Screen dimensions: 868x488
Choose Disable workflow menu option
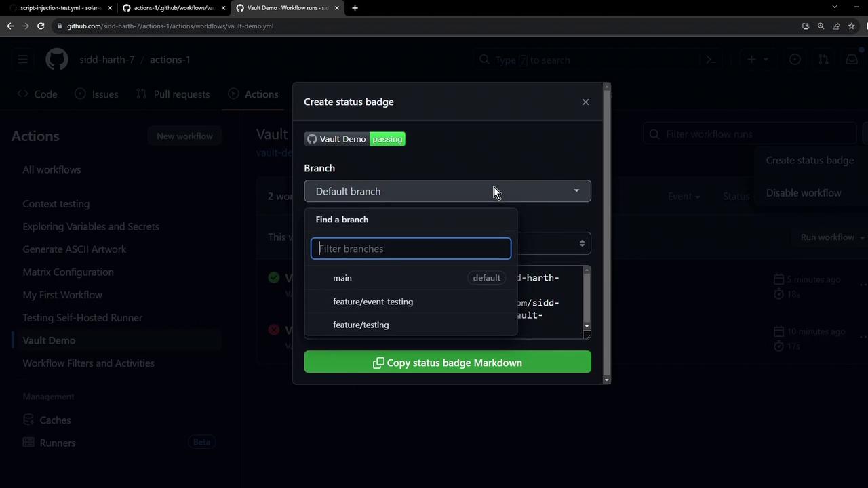tap(804, 193)
